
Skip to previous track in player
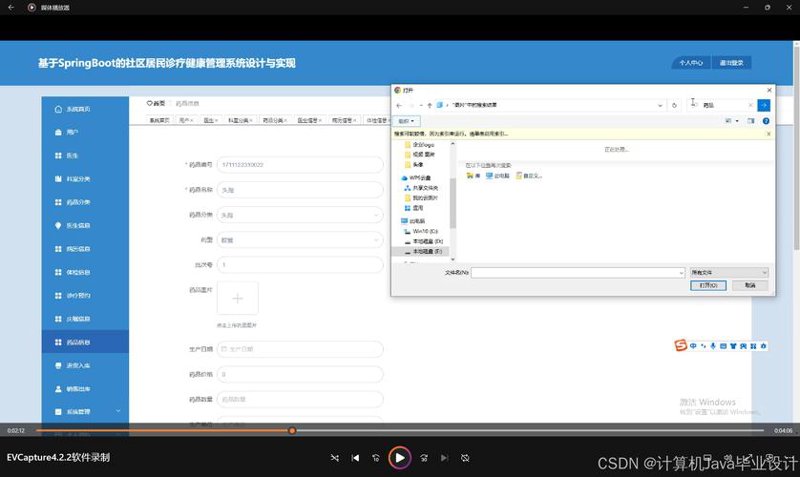pos(355,458)
